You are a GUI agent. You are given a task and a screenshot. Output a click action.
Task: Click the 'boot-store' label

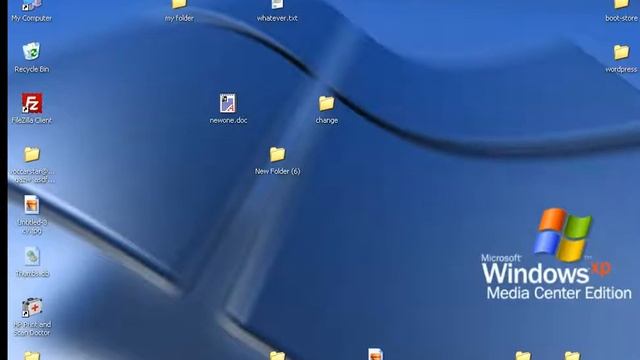point(621,18)
